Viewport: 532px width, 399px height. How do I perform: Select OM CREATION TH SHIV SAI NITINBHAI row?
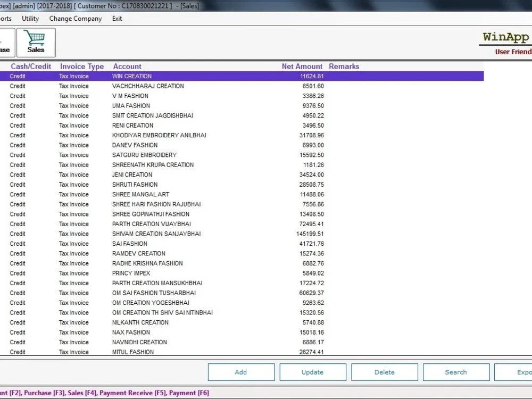(242, 312)
